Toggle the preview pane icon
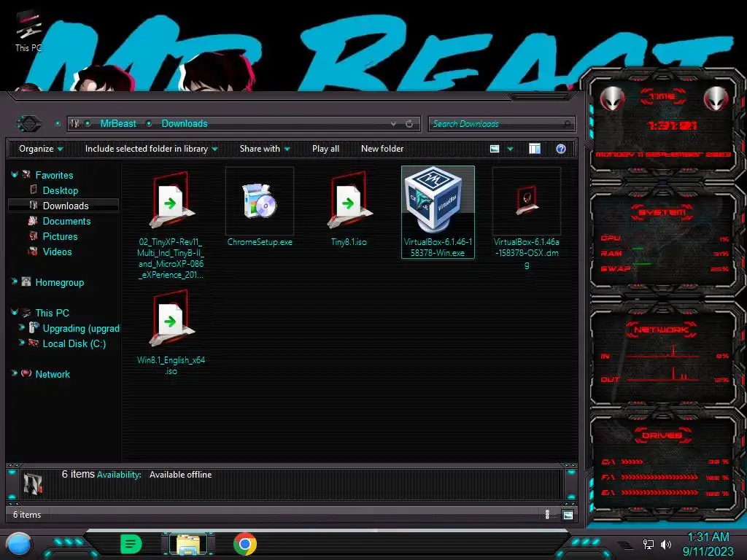747x560 pixels. click(x=535, y=149)
